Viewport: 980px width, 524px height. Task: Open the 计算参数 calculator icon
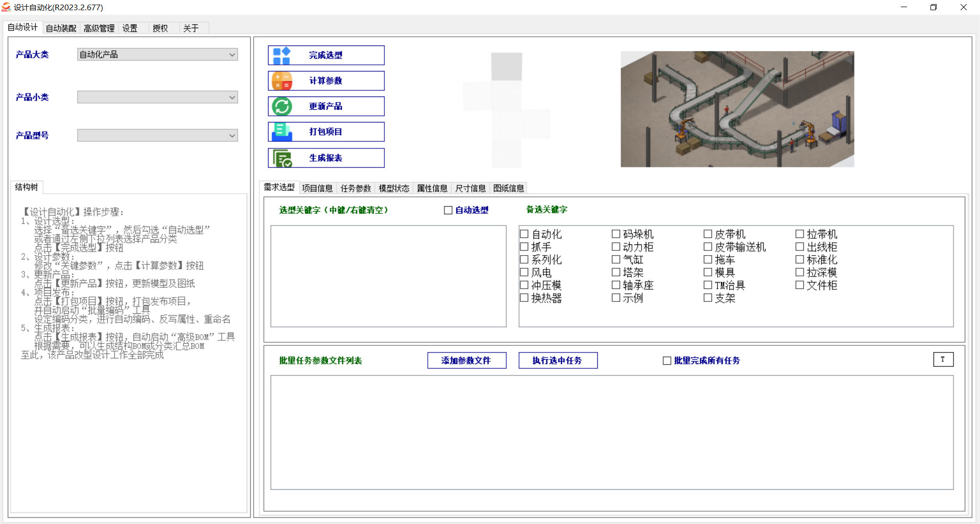coord(281,81)
